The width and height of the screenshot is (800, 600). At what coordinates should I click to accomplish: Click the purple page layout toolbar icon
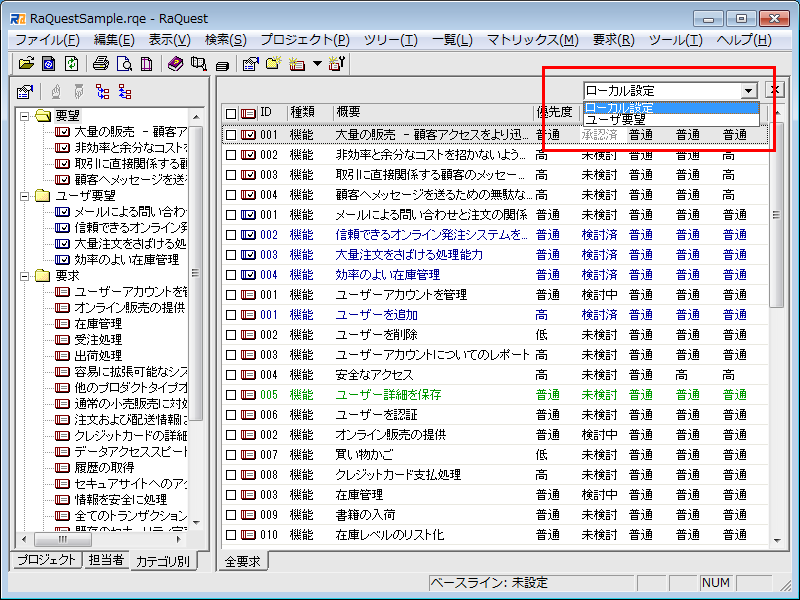coord(146,64)
